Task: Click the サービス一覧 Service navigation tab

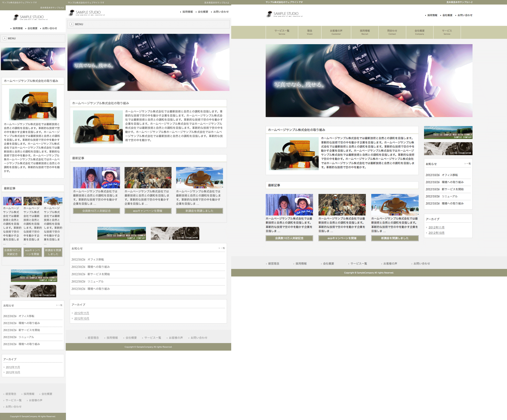Action: click(x=282, y=32)
